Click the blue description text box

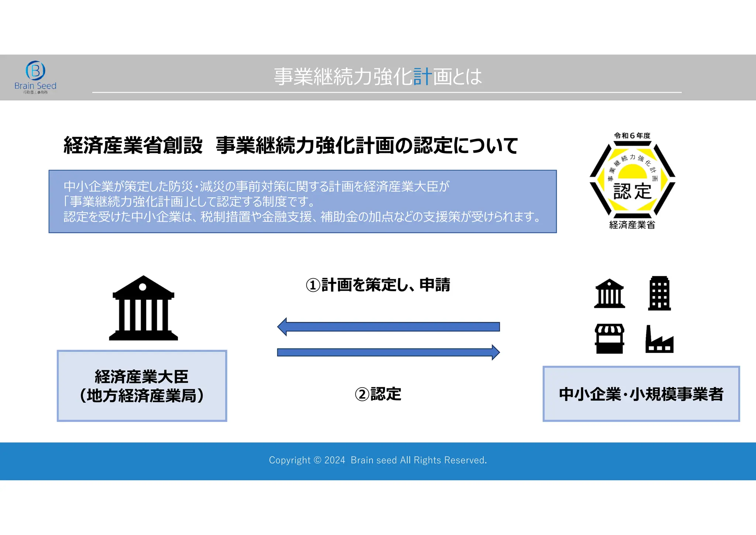click(302, 201)
